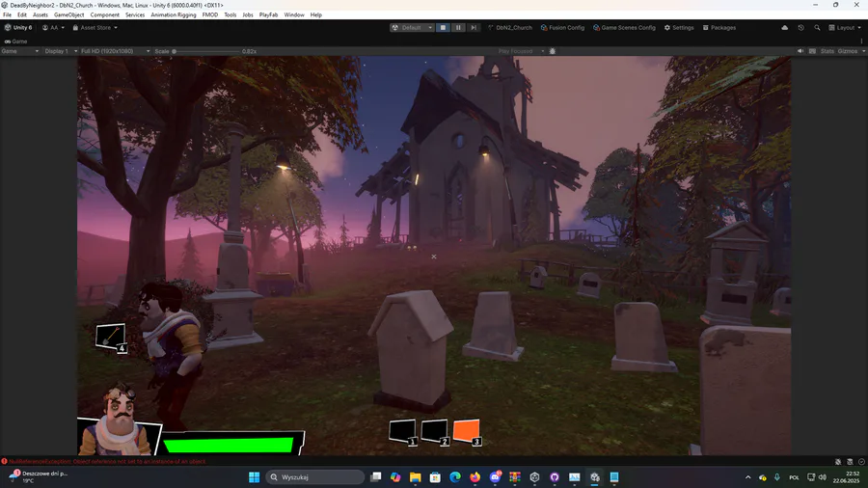
Task: Open Microsoft Edge from the taskbar
Action: tap(455, 477)
